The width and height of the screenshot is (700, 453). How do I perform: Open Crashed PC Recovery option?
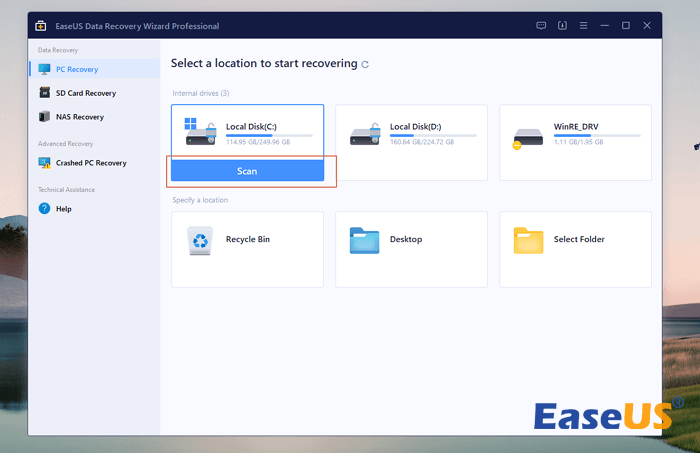(x=95, y=163)
